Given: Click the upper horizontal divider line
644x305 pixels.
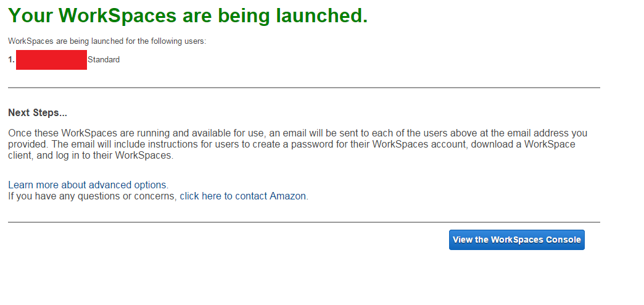Looking at the screenshot, I should pos(304,88).
